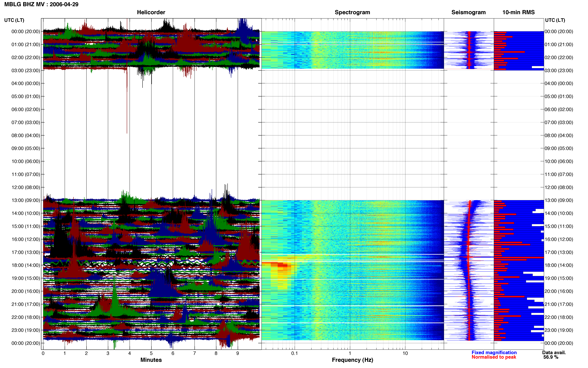Click 22:00 (18:00) on the left time axis

point(26,317)
